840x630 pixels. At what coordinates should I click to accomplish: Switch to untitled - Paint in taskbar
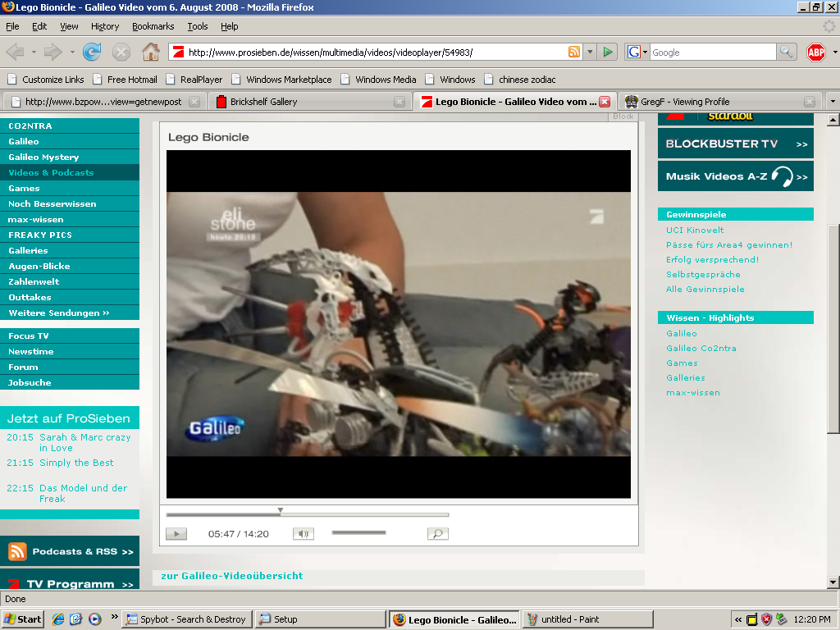click(x=587, y=619)
